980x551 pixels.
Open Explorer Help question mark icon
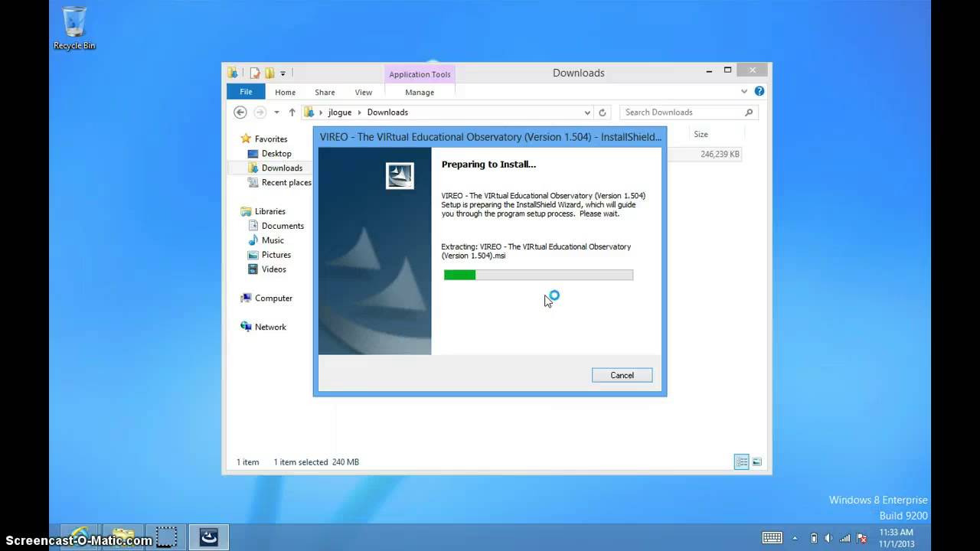pos(759,91)
